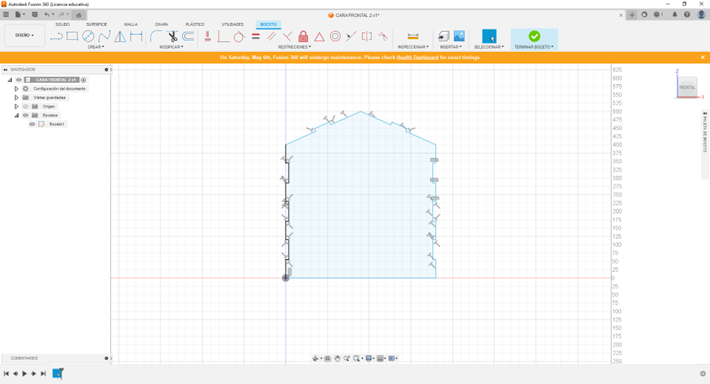This screenshot has width=710, height=384.
Task: Expand Configuración del documento node
Action: (16, 89)
